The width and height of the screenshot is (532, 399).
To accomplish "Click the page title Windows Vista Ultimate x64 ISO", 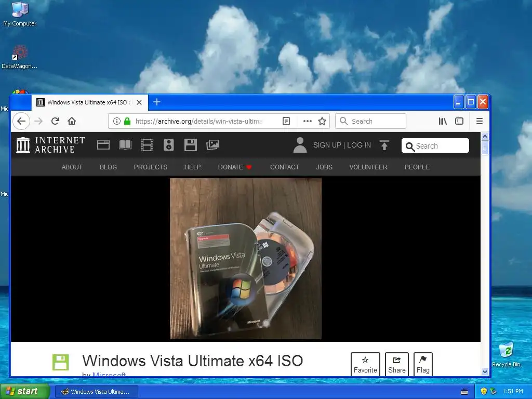I will [192, 361].
